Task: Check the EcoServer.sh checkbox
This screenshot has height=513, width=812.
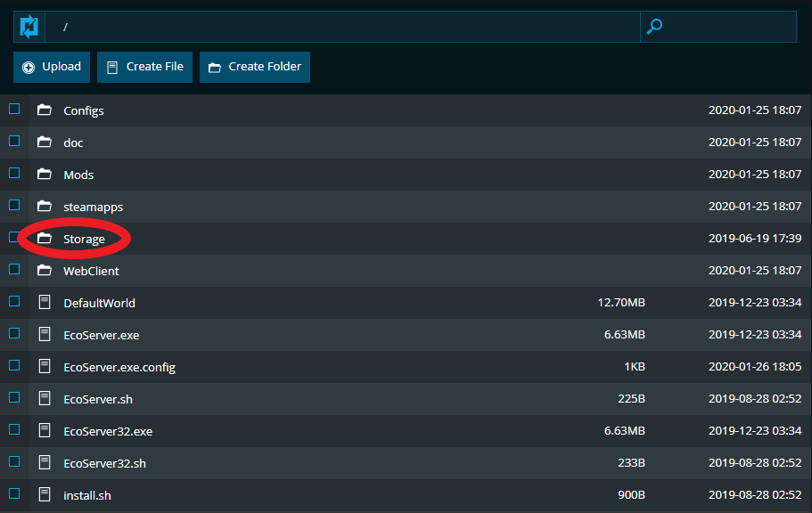Action: click(x=14, y=397)
